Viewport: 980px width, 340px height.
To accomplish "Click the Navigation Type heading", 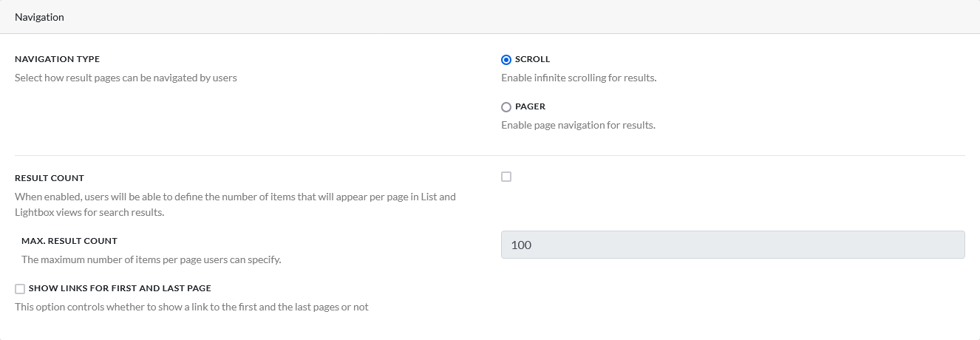I will pyautogui.click(x=57, y=59).
